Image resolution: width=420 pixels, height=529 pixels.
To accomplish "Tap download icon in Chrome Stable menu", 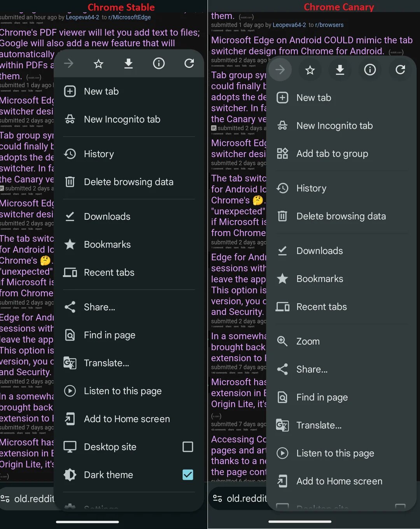I will 128,63.
